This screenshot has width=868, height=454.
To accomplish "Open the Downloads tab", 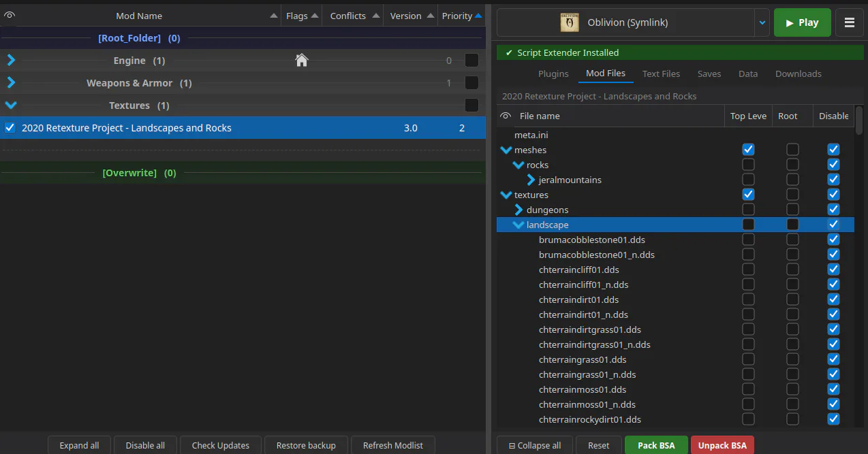I will 799,74.
